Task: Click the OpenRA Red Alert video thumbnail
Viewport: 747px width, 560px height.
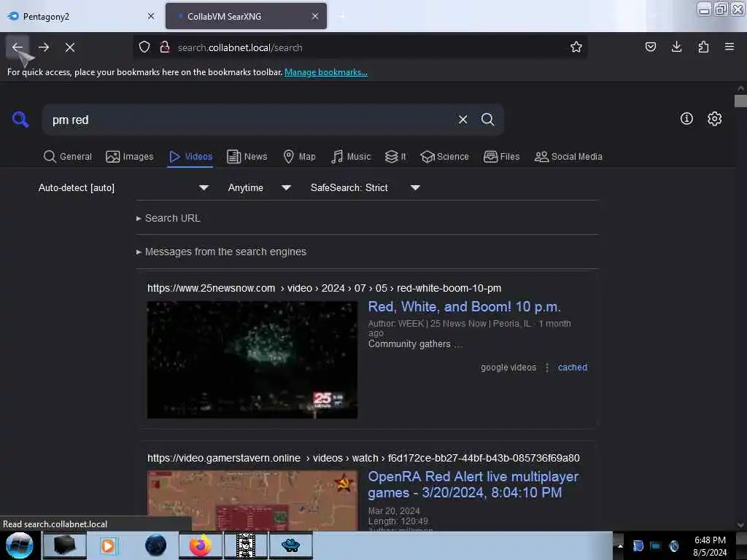Action: point(252,500)
